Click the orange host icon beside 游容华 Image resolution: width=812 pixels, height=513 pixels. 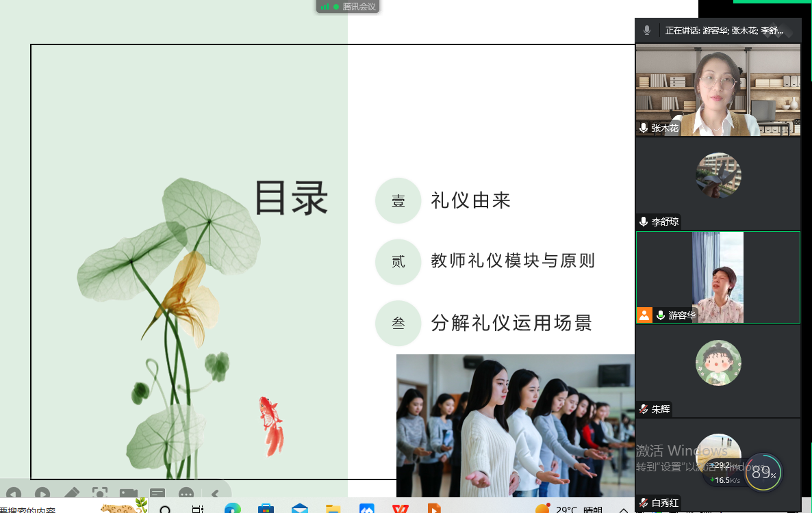[644, 315]
